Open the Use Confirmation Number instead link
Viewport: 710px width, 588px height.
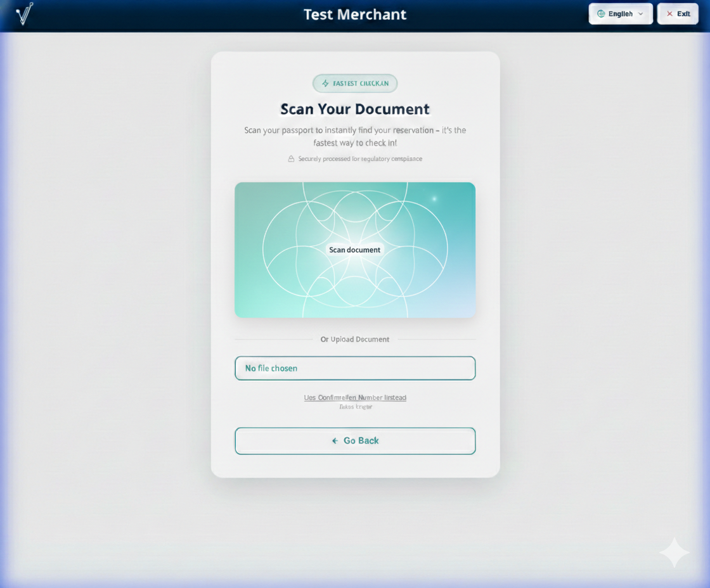pos(354,397)
